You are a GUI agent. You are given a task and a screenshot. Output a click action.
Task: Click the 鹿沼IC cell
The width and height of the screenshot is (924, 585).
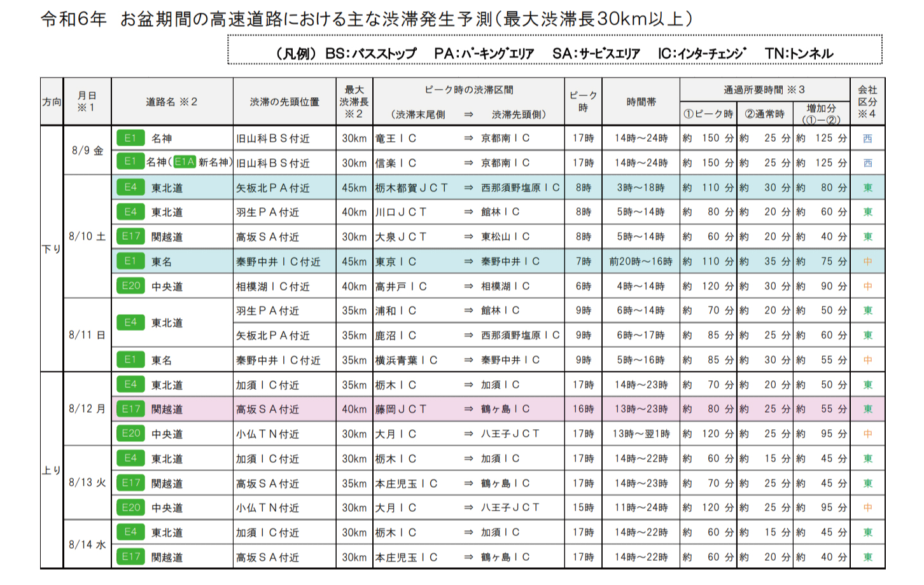pos(396,335)
